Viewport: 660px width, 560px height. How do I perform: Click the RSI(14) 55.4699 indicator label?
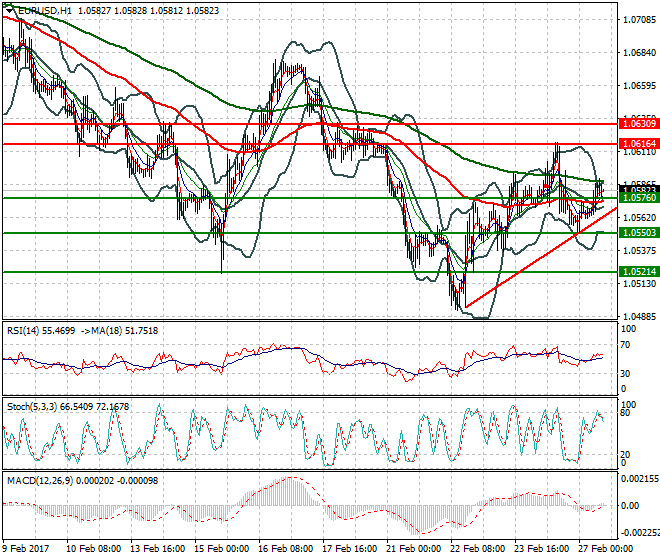click(x=41, y=331)
